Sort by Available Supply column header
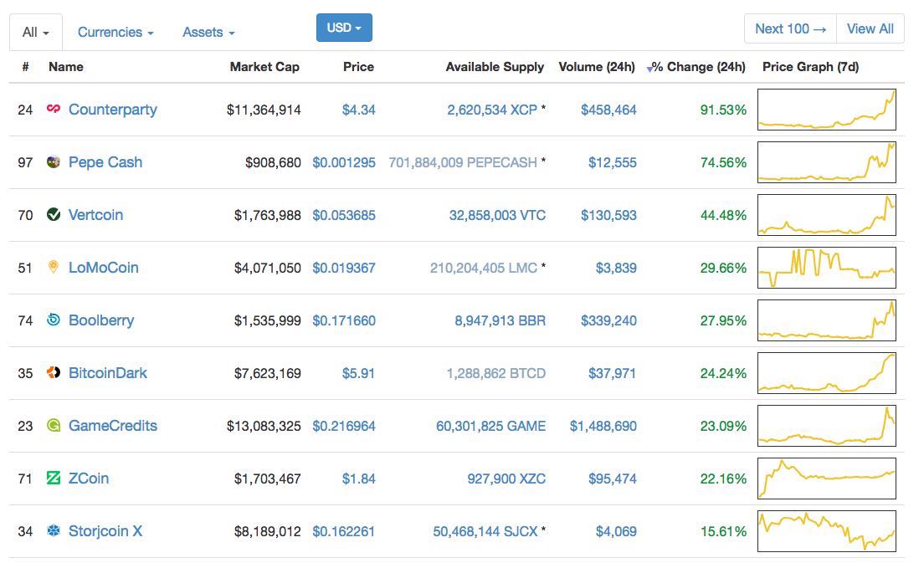924x563 pixels. pos(495,67)
